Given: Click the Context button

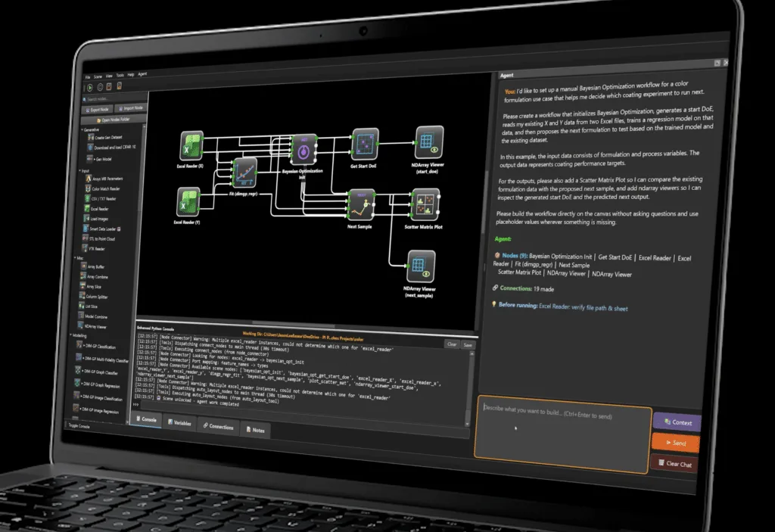Looking at the screenshot, I should point(677,422).
